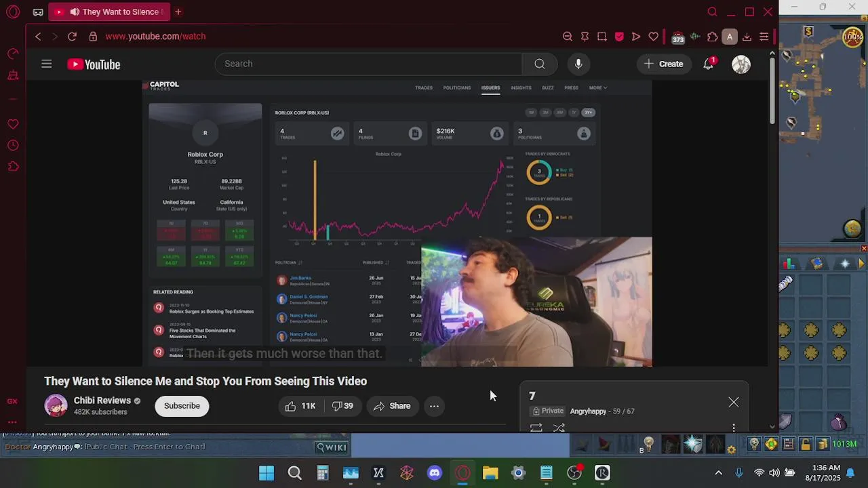Open File Explorer from taskbar
Viewport: 868px width, 488px height.
(x=490, y=473)
